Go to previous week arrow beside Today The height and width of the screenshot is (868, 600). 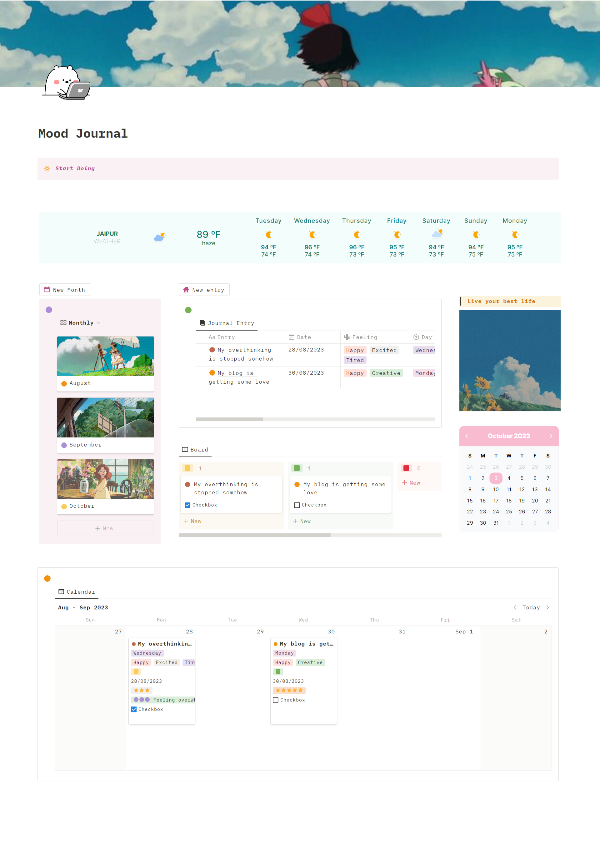(x=515, y=607)
